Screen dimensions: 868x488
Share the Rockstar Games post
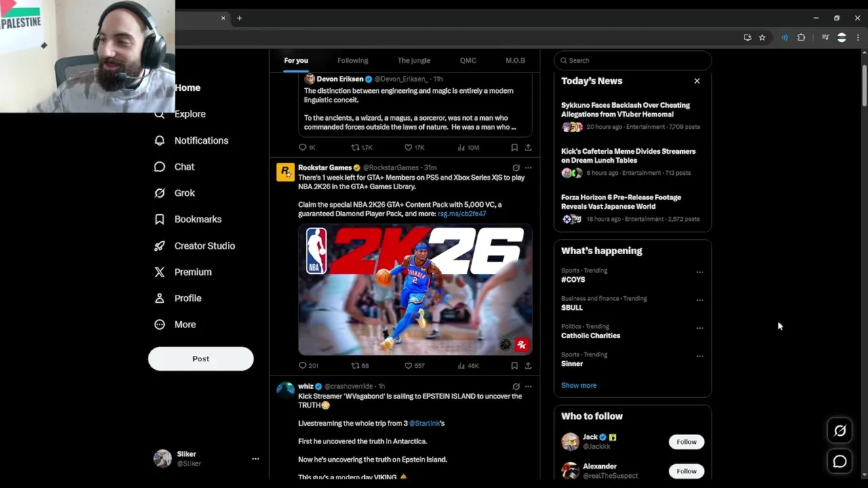coord(528,365)
